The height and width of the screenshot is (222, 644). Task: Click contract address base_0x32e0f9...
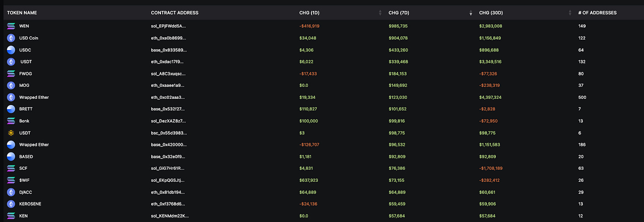pos(168,157)
